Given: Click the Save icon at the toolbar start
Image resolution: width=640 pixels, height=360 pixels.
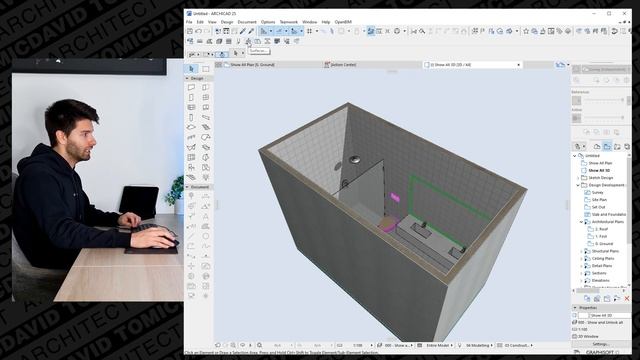Looking at the screenshot, I should 190,31.
